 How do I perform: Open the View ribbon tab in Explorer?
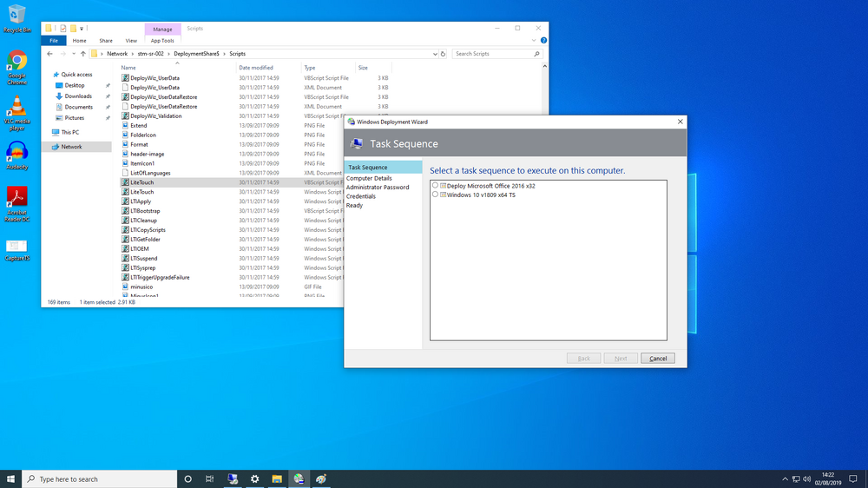[131, 41]
